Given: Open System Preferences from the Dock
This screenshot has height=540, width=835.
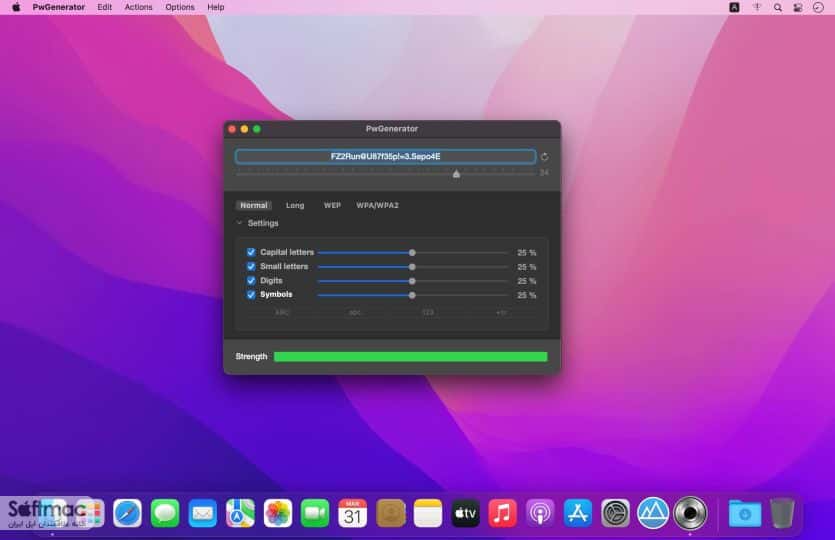Looking at the screenshot, I should coord(615,513).
